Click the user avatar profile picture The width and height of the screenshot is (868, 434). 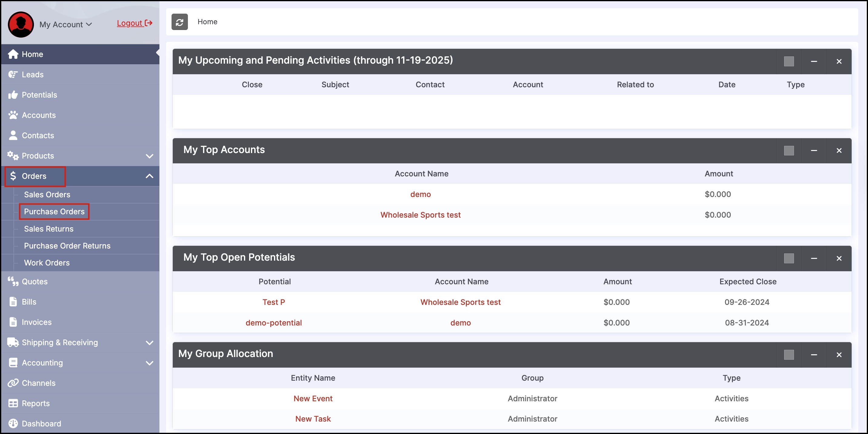tap(21, 24)
